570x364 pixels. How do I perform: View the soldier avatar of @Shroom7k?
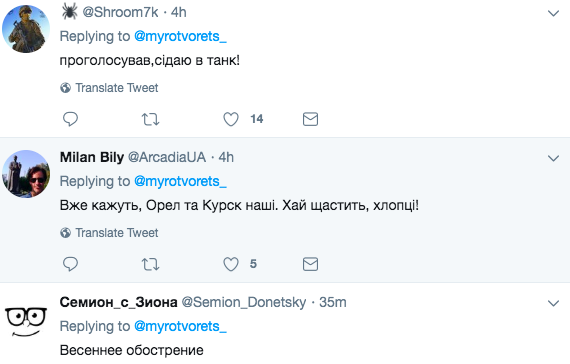(x=26, y=29)
